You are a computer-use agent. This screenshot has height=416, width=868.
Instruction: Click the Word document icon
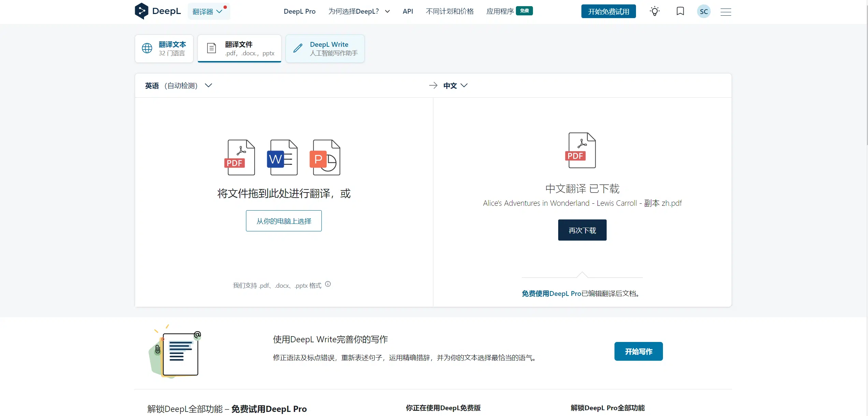pos(283,157)
